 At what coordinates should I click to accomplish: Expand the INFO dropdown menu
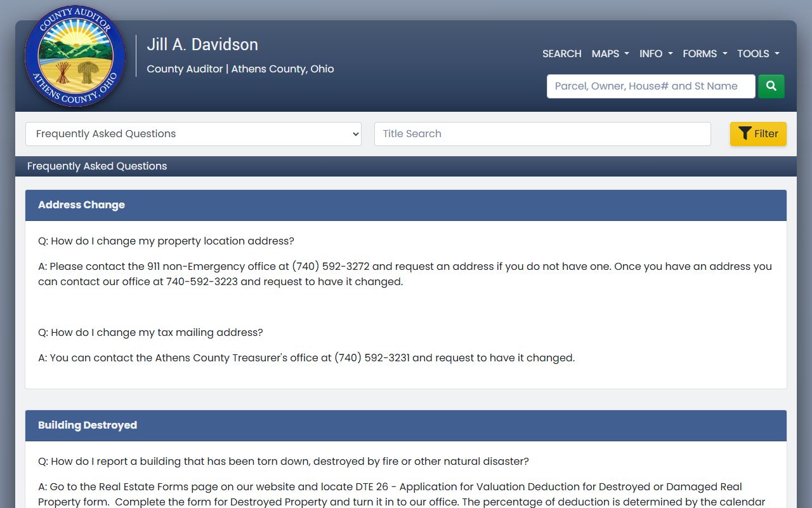[655, 54]
